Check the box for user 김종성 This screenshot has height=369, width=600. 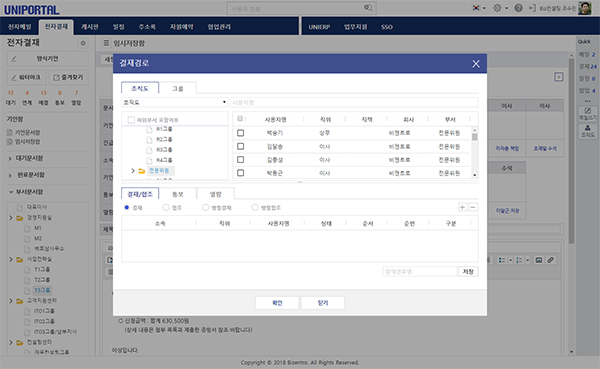240,160
